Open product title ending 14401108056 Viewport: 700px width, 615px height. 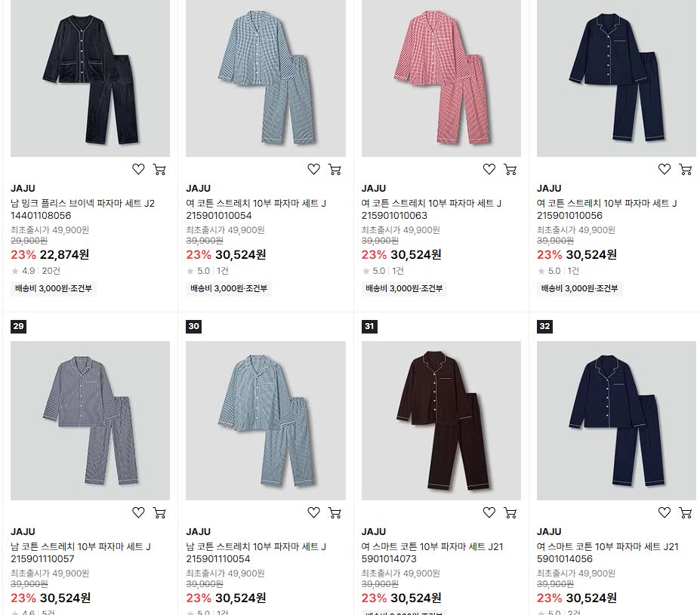[82, 209]
